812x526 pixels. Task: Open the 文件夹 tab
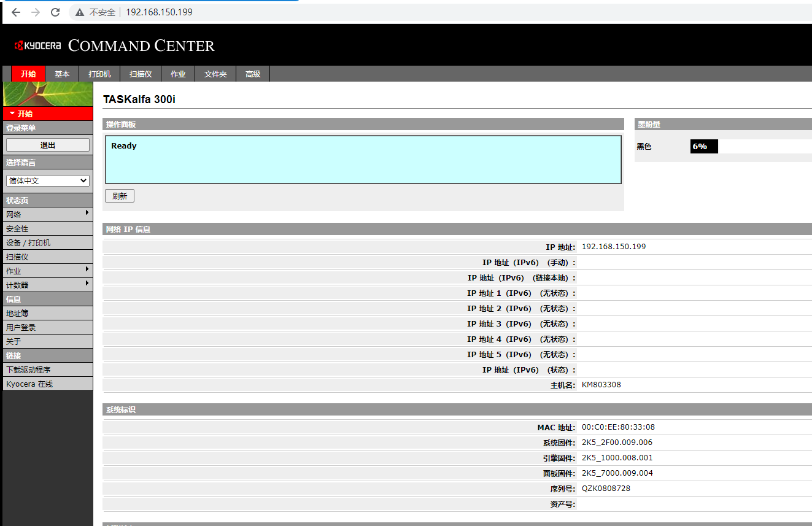tap(215, 74)
